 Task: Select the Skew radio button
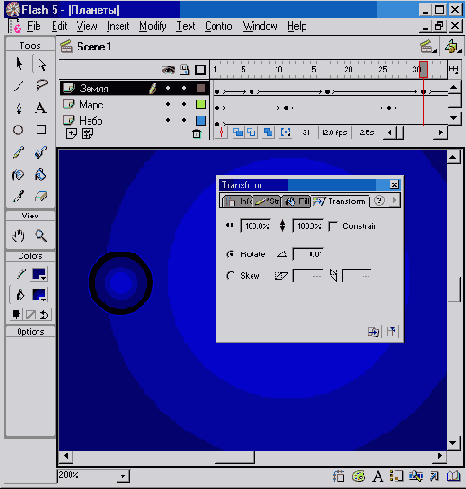point(230,276)
